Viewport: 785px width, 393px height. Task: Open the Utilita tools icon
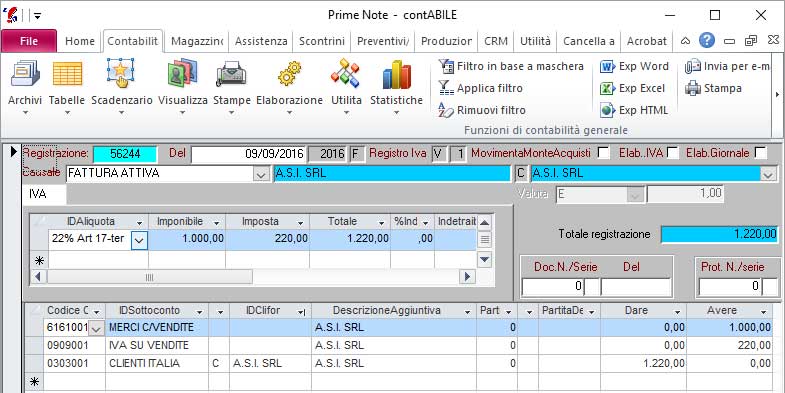tap(346, 73)
